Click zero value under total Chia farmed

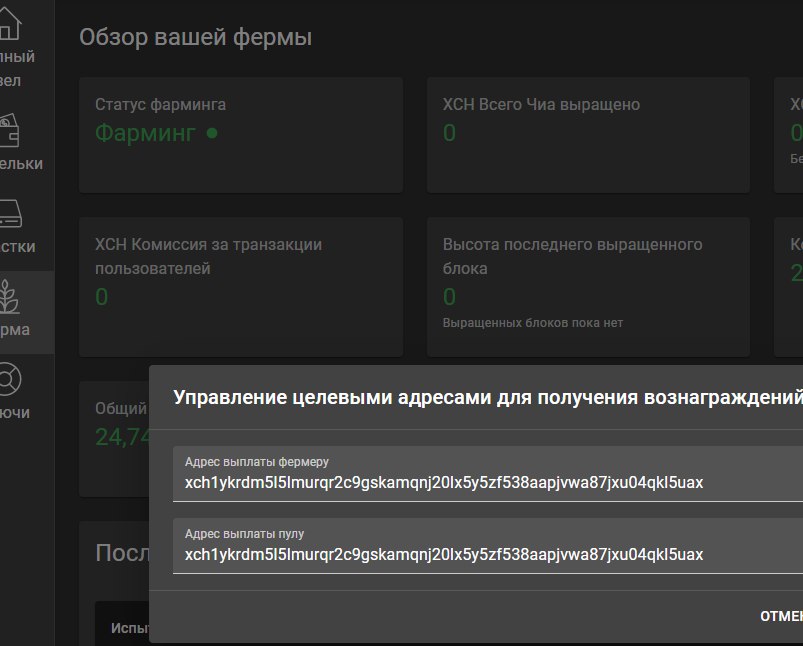click(449, 133)
